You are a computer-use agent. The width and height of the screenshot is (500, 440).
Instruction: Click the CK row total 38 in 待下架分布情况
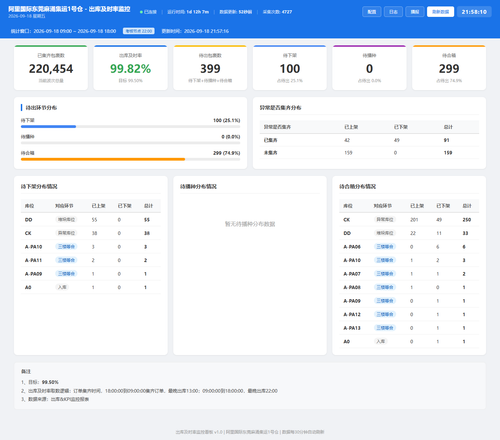(x=147, y=233)
